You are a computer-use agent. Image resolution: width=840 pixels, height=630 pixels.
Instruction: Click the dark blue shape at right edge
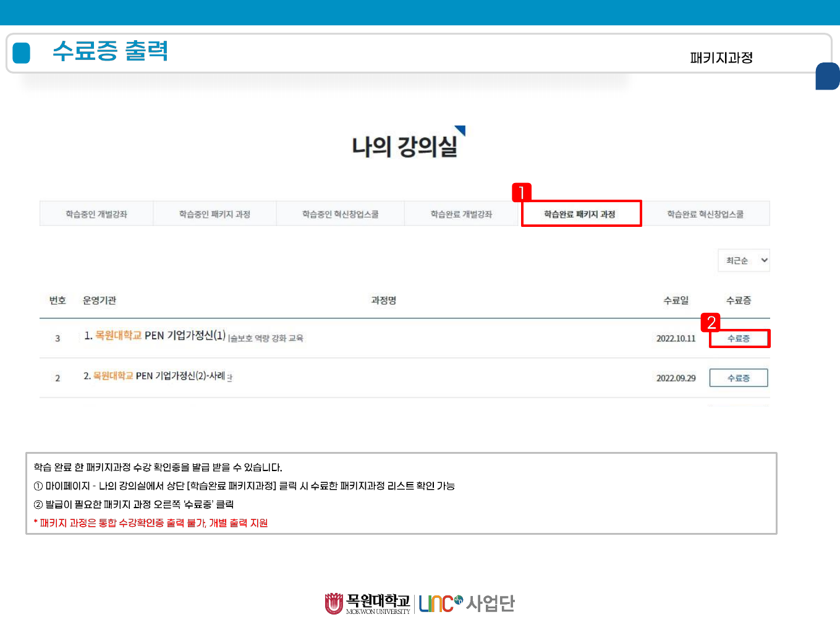[x=827, y=76]
